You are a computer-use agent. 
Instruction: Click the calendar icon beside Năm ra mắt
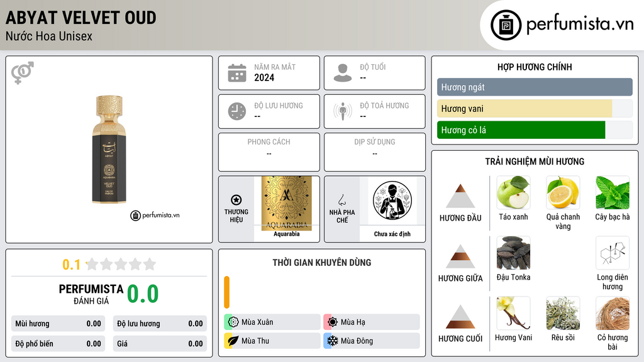click(237, 73)
